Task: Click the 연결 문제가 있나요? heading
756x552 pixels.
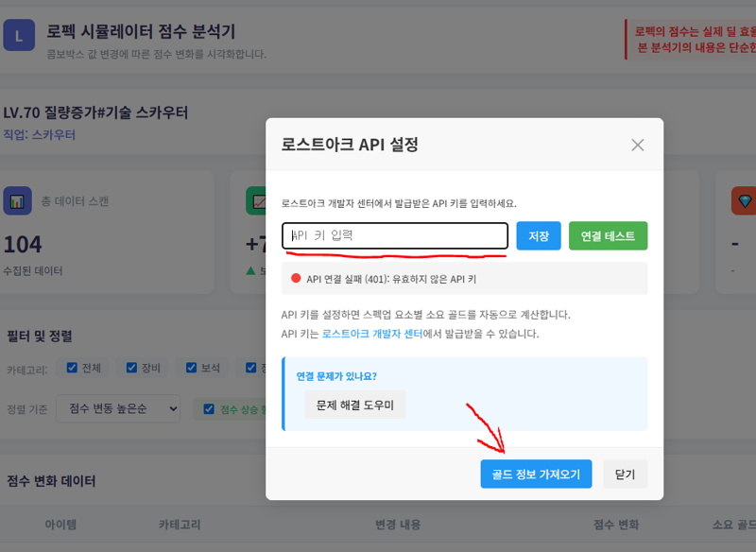Action: pos(336,376)
